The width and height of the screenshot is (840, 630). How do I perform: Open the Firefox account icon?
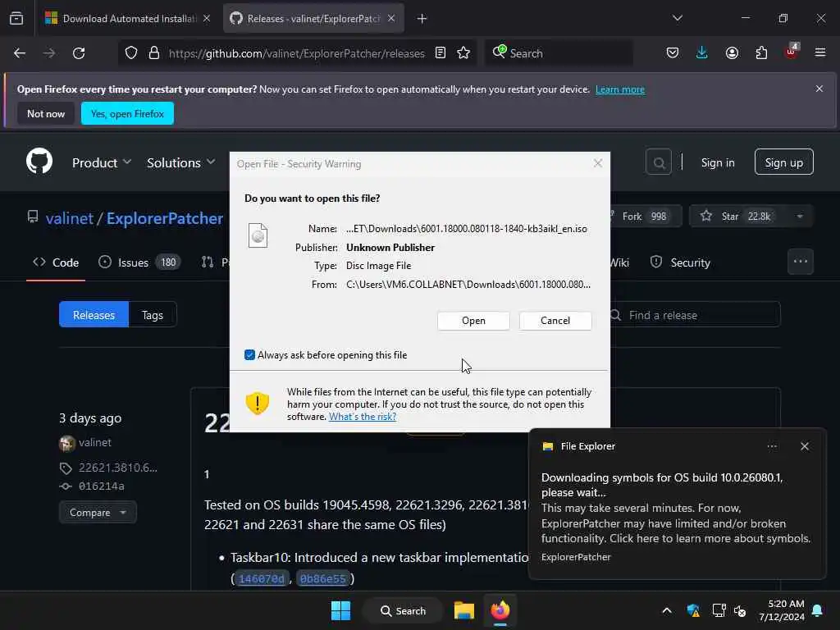coord(732,53)
